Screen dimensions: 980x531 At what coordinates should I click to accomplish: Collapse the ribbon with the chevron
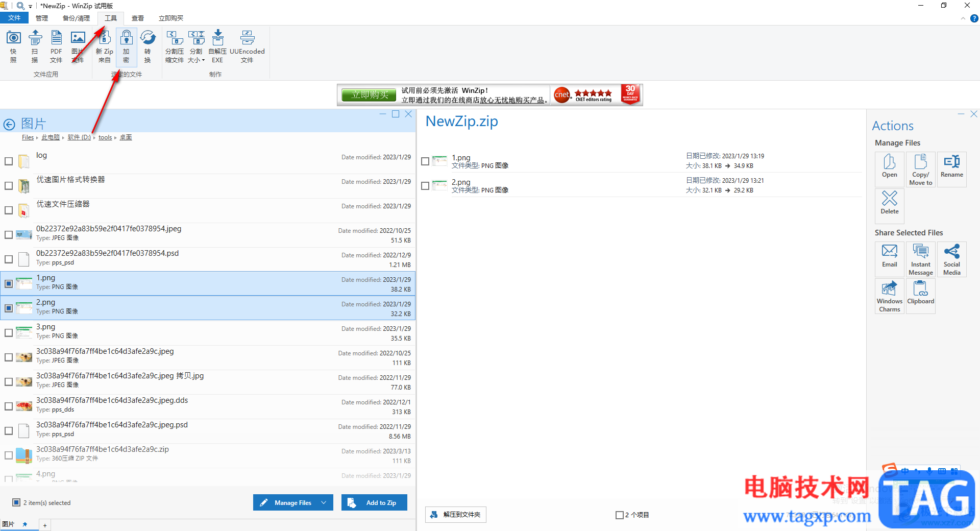click(963, 18)
